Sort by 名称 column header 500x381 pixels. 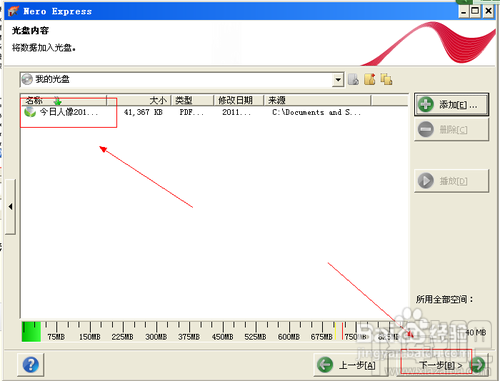point(63,100)
